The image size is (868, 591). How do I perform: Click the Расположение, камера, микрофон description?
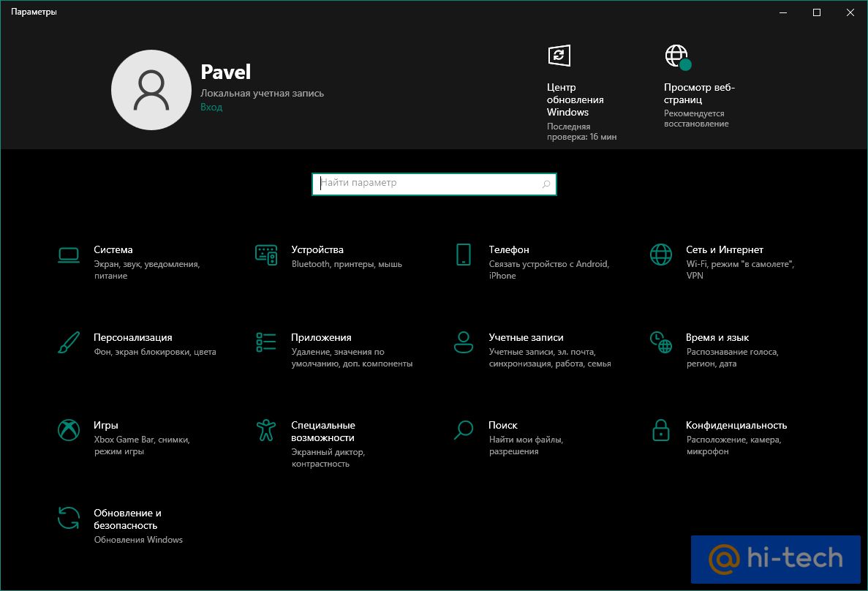(733, 445)
